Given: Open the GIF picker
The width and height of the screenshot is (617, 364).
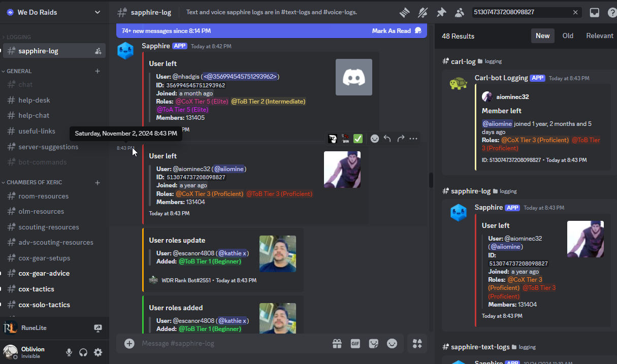Looking at the screenshot, I should pos(355,344).
